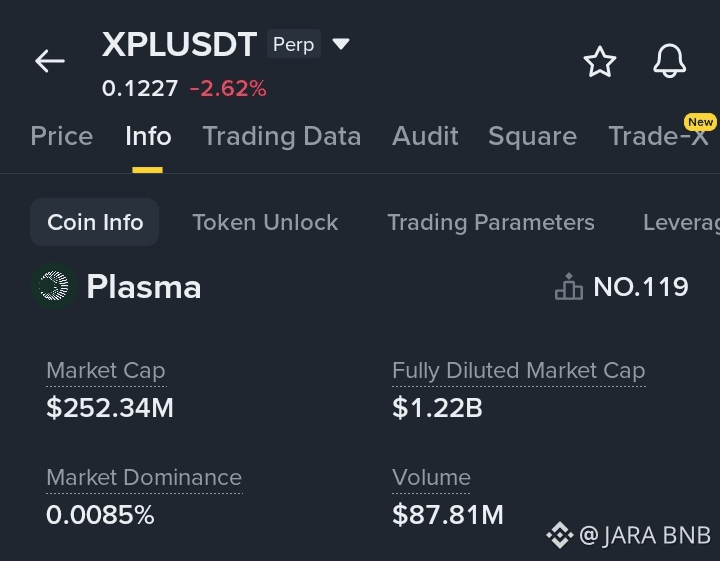
Task: Switch to the Price tab
Action: 62,136
